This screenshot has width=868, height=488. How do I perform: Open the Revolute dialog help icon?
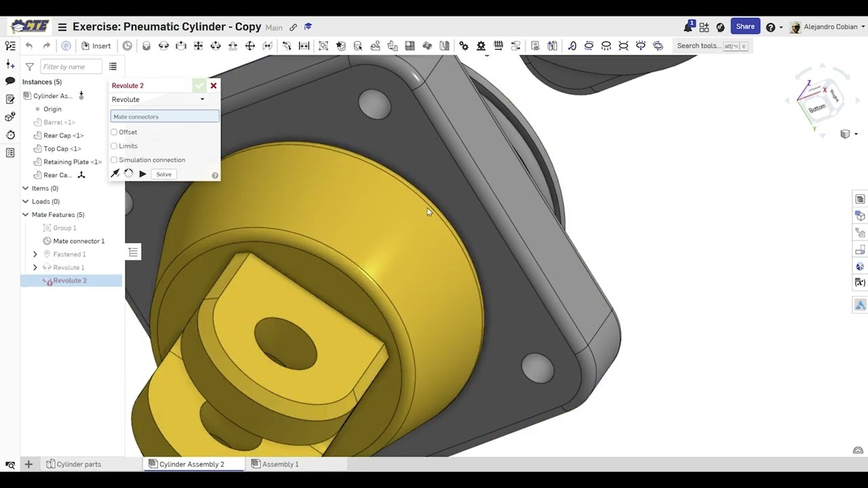click(x=215, y=176)
